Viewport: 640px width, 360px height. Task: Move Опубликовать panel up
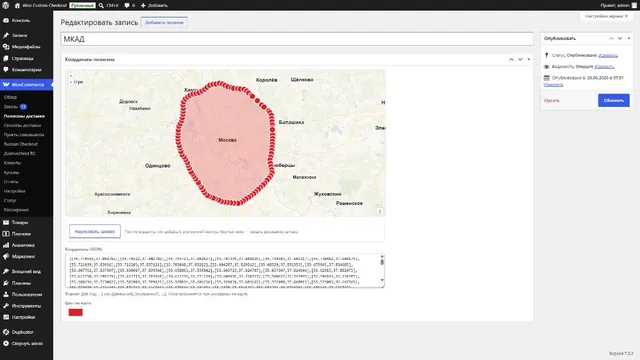coord(611,38)
